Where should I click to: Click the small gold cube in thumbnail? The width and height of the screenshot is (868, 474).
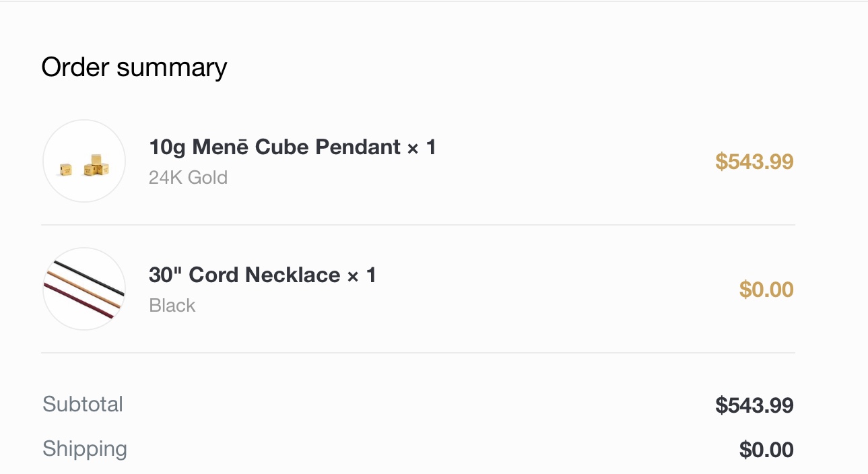[x=65, y=170]
